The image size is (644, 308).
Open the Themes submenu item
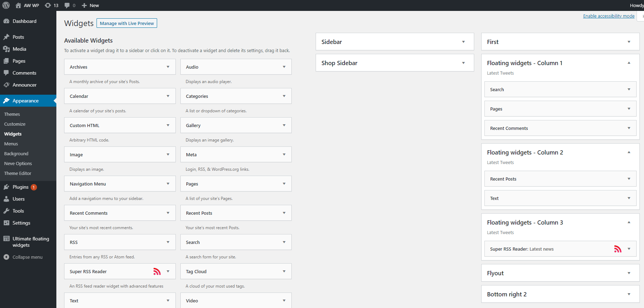pos(12,114)
